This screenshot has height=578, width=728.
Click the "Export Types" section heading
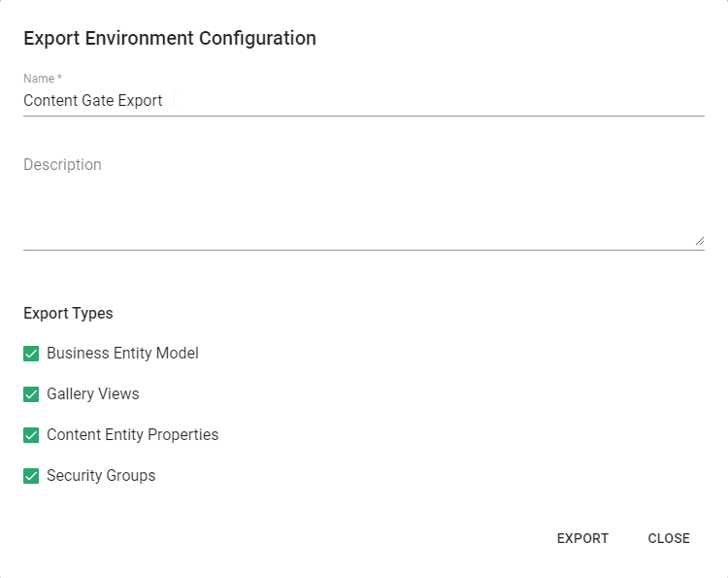[x=68, y=314]
